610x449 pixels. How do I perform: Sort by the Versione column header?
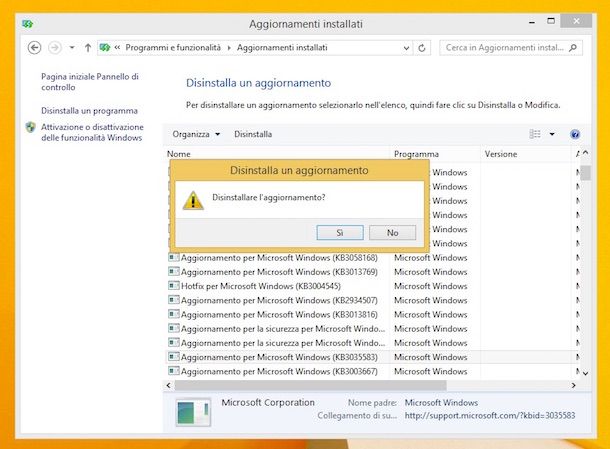point(526,154)
